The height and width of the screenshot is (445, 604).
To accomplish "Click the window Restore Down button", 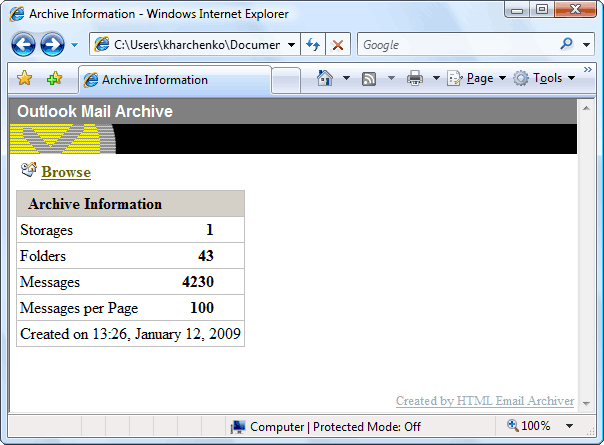I will pyautogui.click(x=542, y=9).
